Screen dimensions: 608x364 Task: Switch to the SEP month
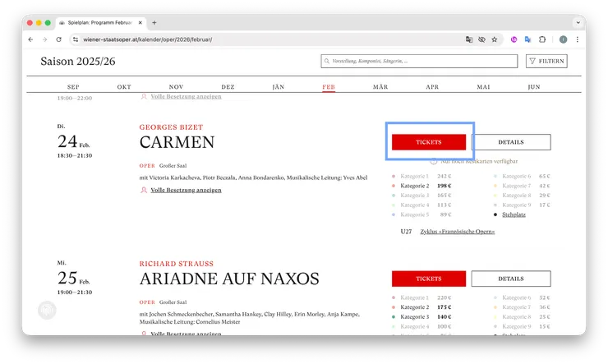(x=73, y=87)
